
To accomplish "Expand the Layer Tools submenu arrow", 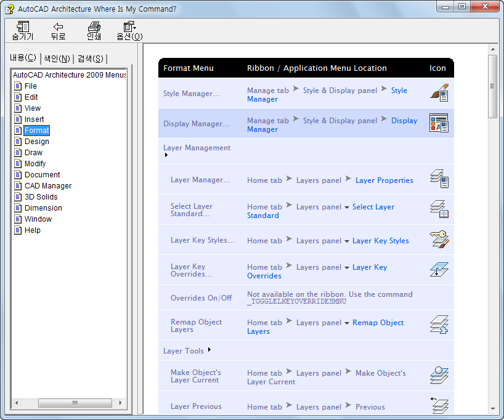I will point(209,350).
